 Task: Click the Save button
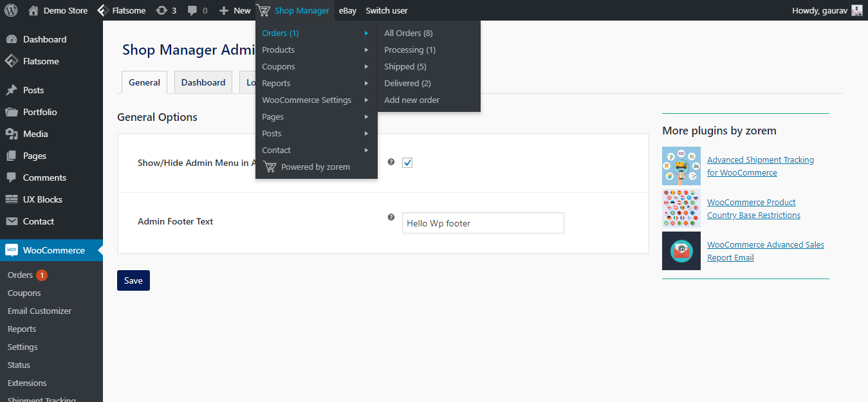(x=133, y=280)
